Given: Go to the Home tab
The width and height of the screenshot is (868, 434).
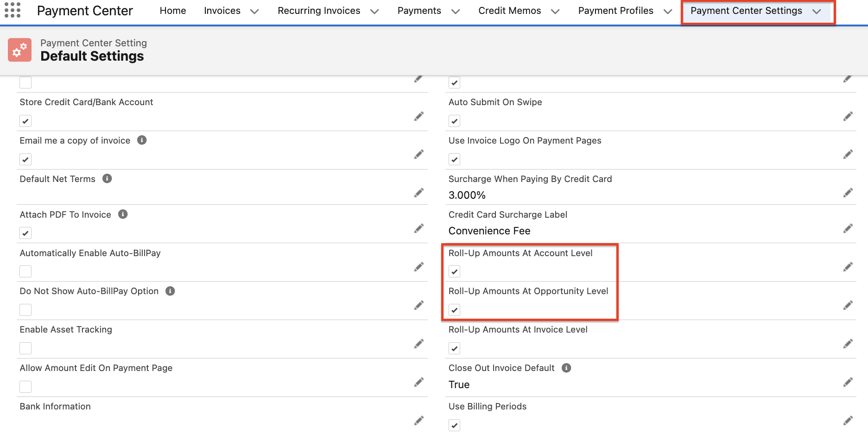Looking at the screenshot, I should (173, 11).
